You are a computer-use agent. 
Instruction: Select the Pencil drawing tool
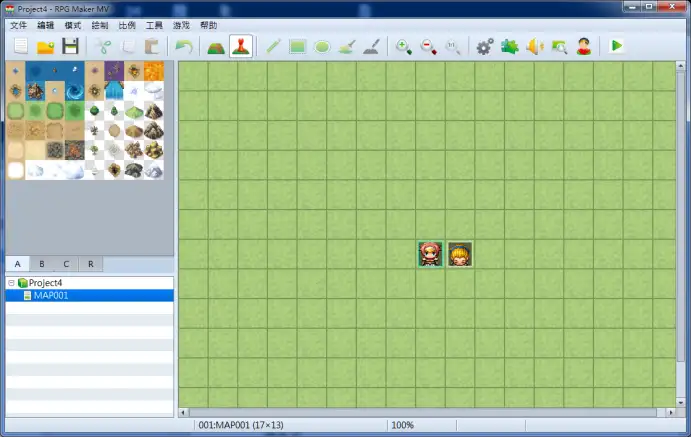273,46
